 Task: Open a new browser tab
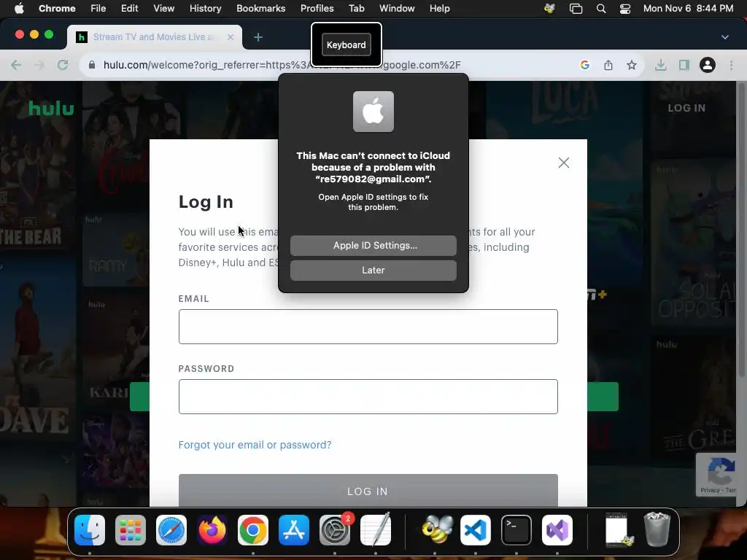pos(258,37)
